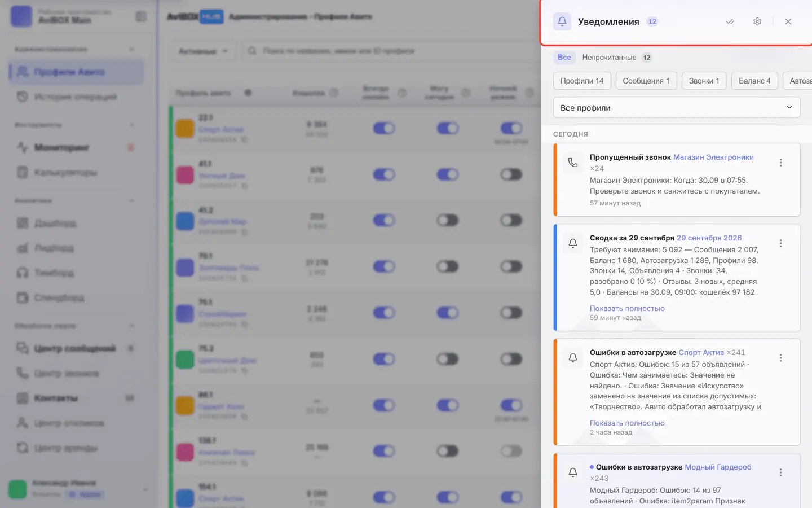This screenshot has width=812, height=508.
Task: Open the Все профили dropdown
Action: pos(677,107)
